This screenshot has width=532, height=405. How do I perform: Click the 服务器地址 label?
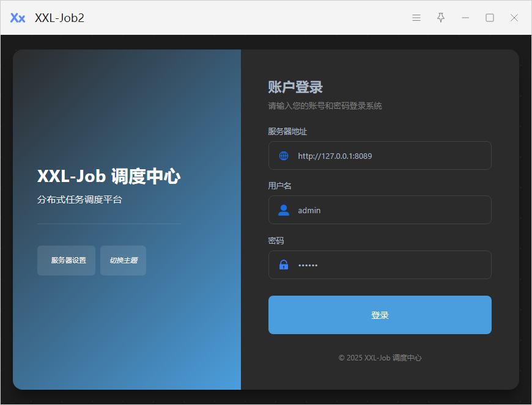click(287, 131)
